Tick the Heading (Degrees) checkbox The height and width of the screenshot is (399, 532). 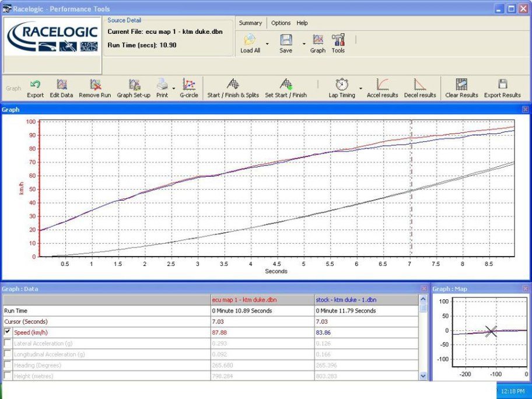click(8, 365)
